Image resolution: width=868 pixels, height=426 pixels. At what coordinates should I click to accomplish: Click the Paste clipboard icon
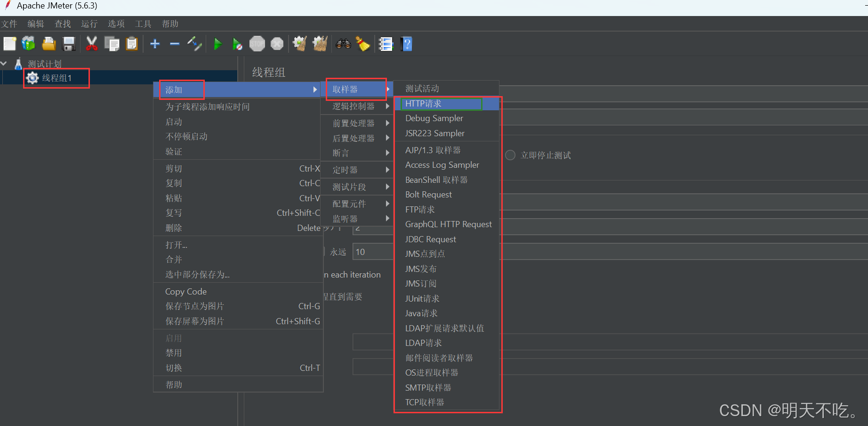[x=132, y=44]
